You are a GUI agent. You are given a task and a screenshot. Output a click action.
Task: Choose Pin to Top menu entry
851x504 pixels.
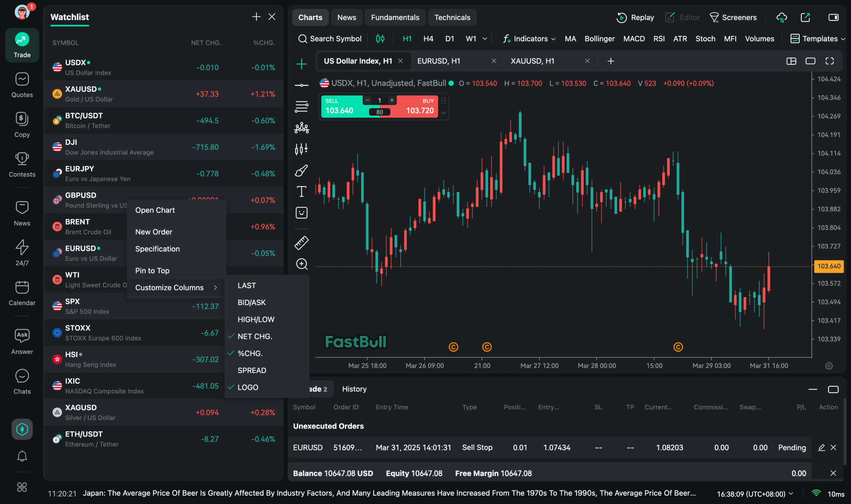tap(152, 271)
